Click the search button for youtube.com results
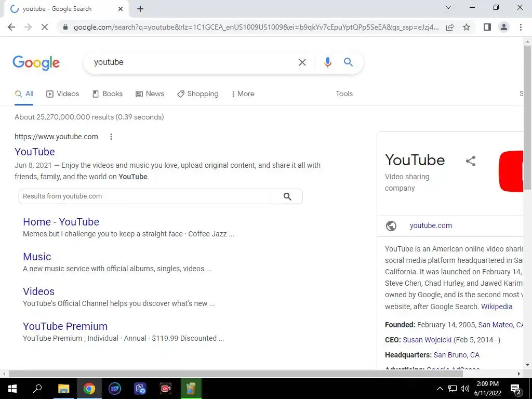 tap(287, 196)
